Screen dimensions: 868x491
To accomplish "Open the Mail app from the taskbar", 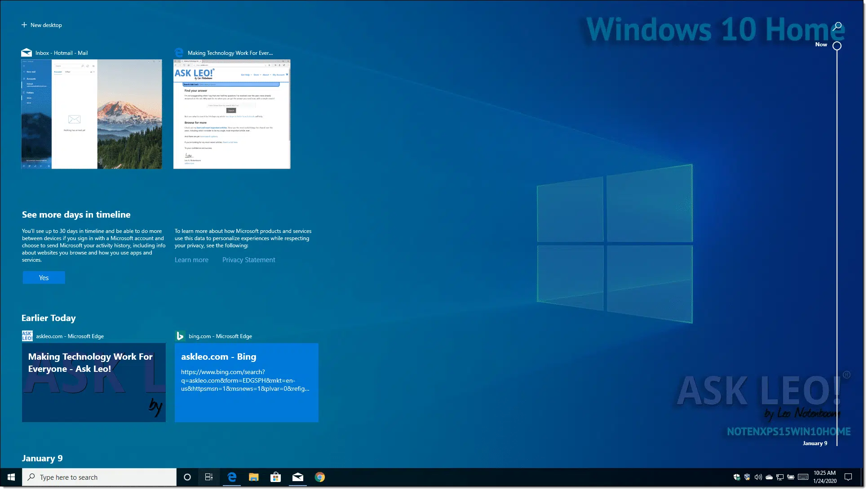I will coord(297,477).
